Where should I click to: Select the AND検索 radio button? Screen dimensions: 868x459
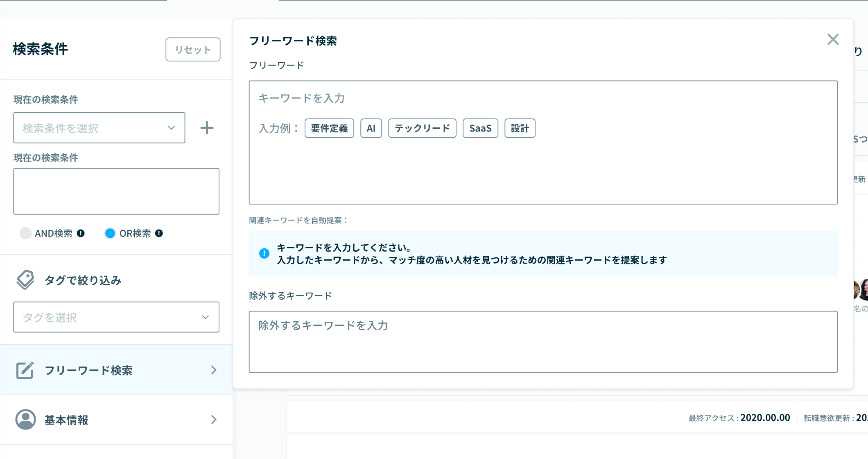click(x=25, y=233)
